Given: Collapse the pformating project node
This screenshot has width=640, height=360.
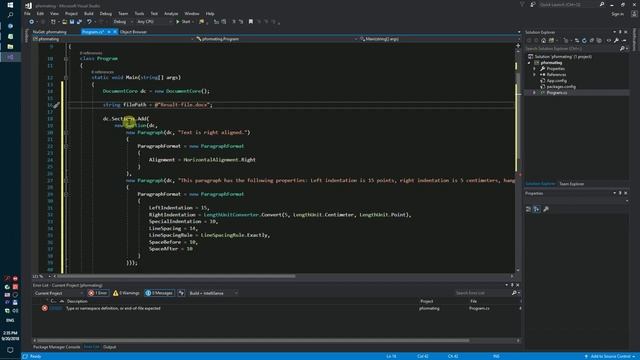Looking at the screenshot, I should [529, 63].
